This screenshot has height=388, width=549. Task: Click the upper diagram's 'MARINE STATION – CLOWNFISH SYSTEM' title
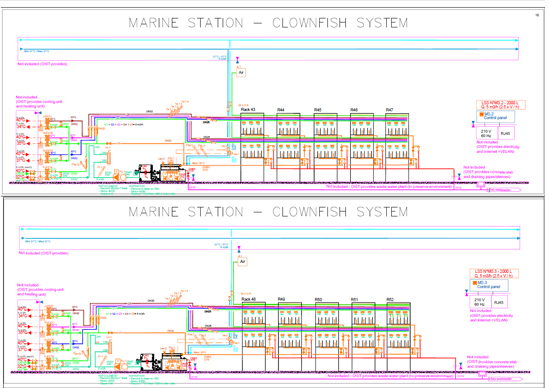pyautogui.click(x=268, y=23)
